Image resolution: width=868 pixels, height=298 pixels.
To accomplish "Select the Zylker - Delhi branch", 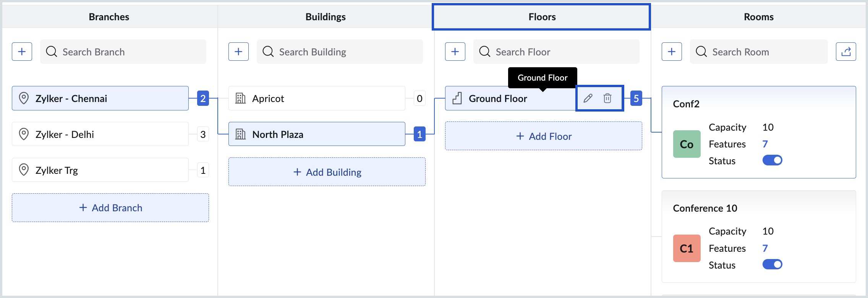I will click(x=100, y=134).
